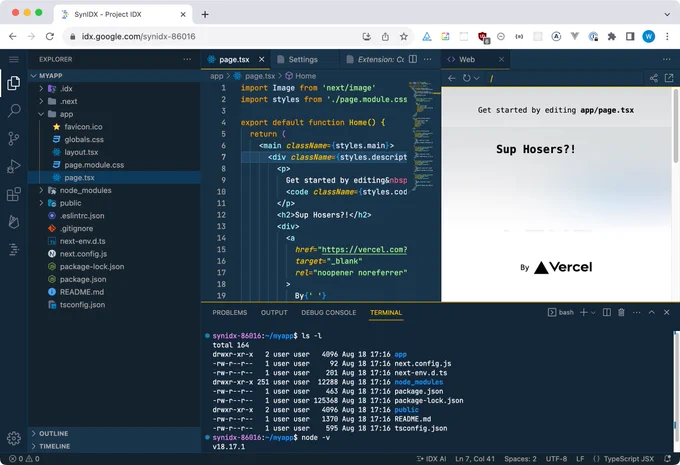Image resolution: width=680 pixels, height=465 pixels.
Task: Maximize the terminal panel size
Action: tap(651, 312)
